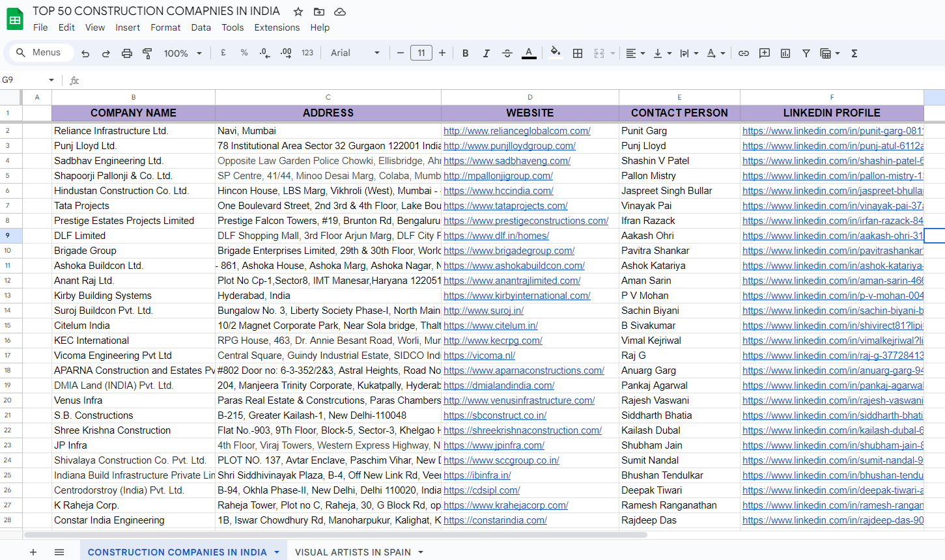
Task: Move document to folder icon
Action: 319,12
